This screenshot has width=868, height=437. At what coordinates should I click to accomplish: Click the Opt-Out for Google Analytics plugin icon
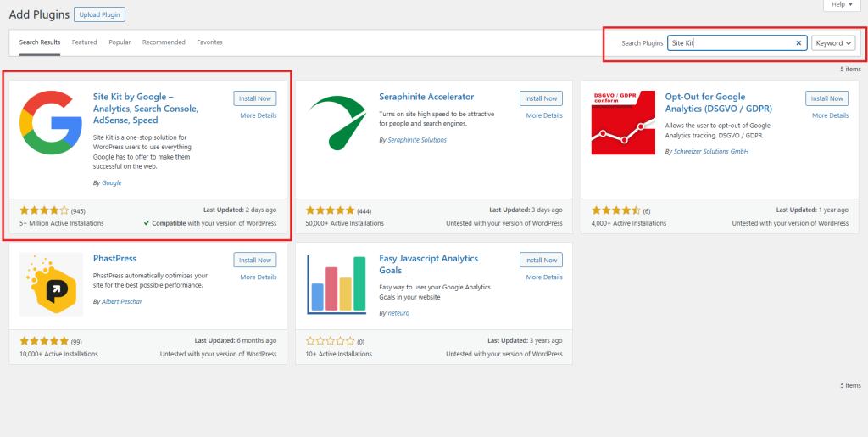click(x=623, y=122)
